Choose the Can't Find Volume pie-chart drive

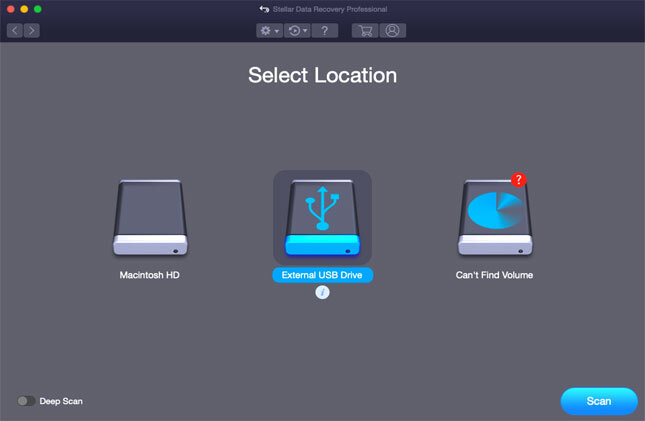click(494, 219)
